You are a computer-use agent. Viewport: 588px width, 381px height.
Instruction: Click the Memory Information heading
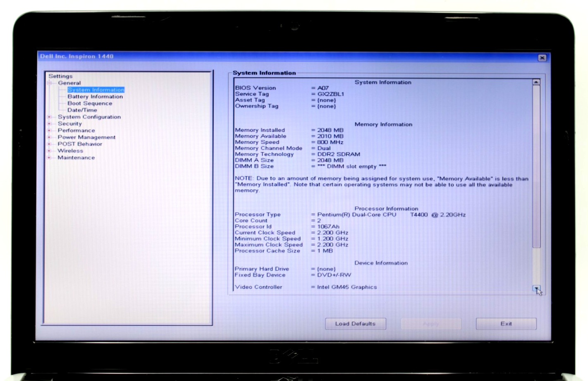coord(383,124)
